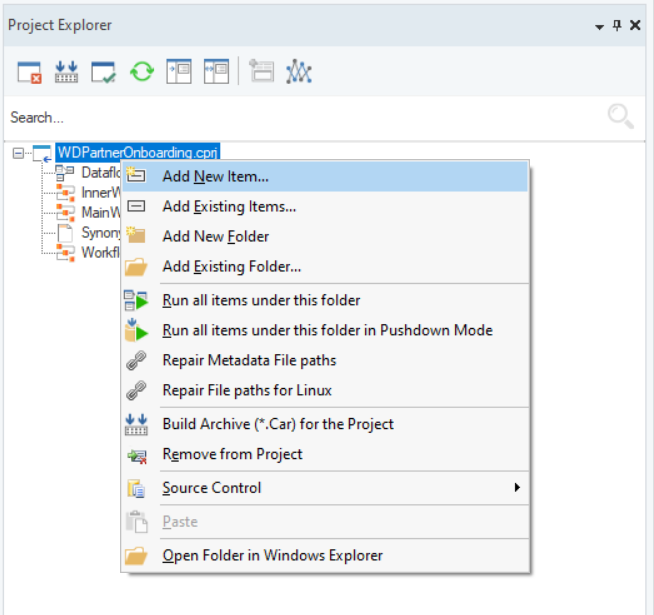This screenshot has height=615, width=654.
Task: Choose Add New Folder menu entry
Action: (x=325, y=237)
